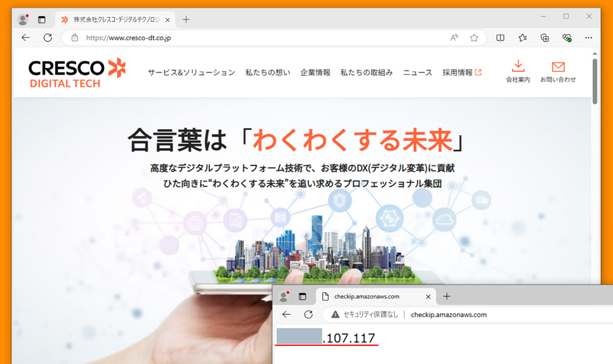The width and height of the screenshot is (613, 364).
Task: Open サービス&ソリューション menu
Action: pos(191,73)
